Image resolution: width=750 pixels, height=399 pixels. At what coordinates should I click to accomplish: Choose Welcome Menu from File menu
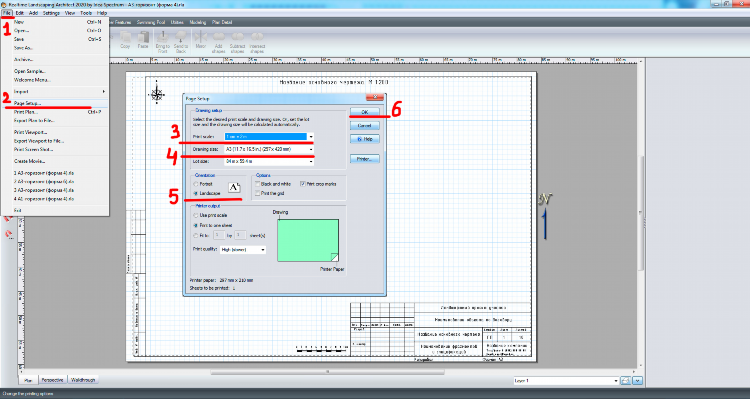click(55, 80)
